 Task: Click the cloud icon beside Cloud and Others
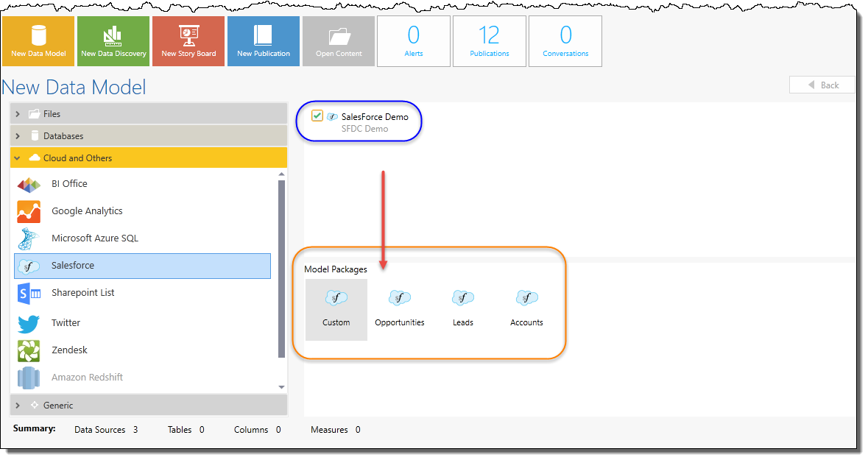pyautogui.click(x=35, y=158)
